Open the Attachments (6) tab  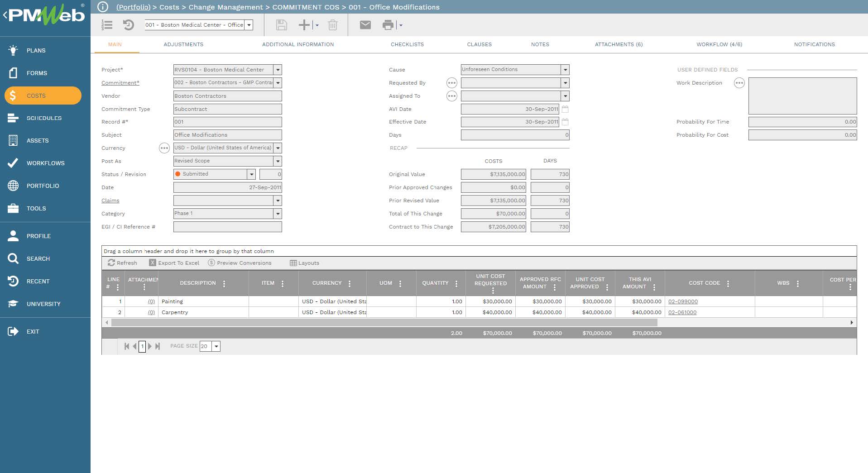[x=619, y=44]
